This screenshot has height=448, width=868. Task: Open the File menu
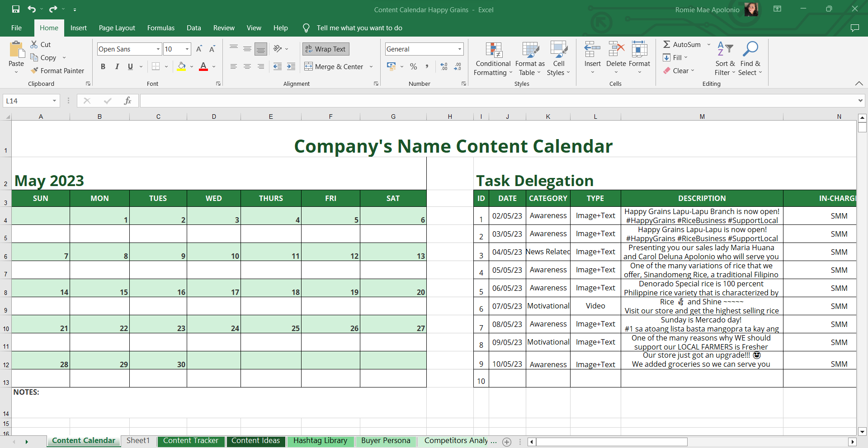pyautogui.click(x=17, y=28)
